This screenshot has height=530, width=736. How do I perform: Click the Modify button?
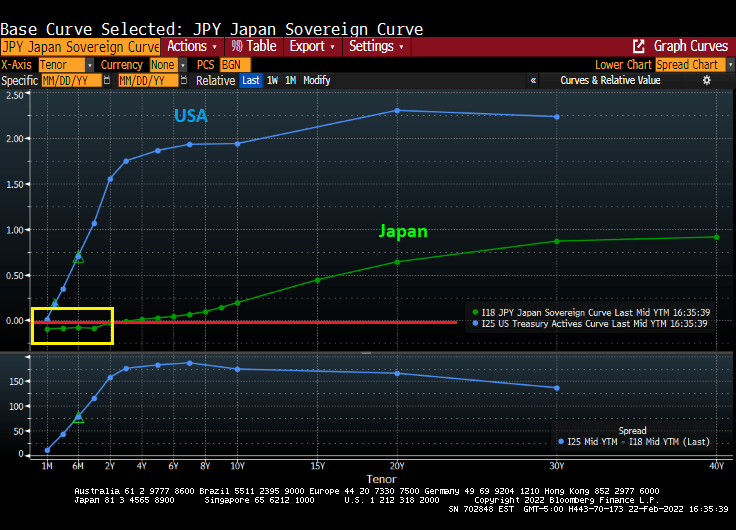click(317, 80)
